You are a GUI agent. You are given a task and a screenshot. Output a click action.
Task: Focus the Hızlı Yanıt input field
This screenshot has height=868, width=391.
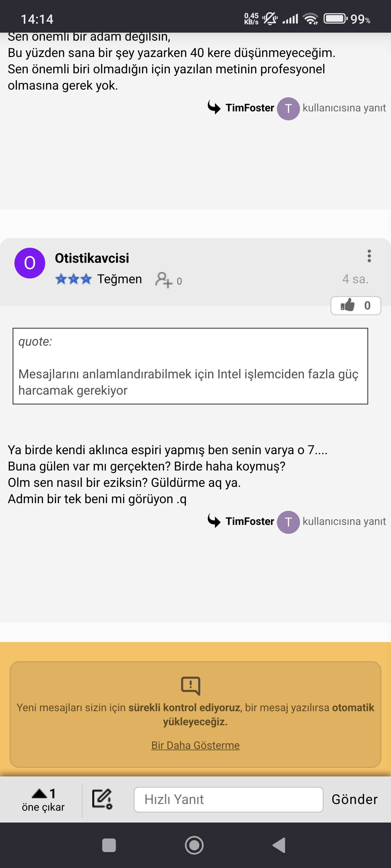pos(229,800)
